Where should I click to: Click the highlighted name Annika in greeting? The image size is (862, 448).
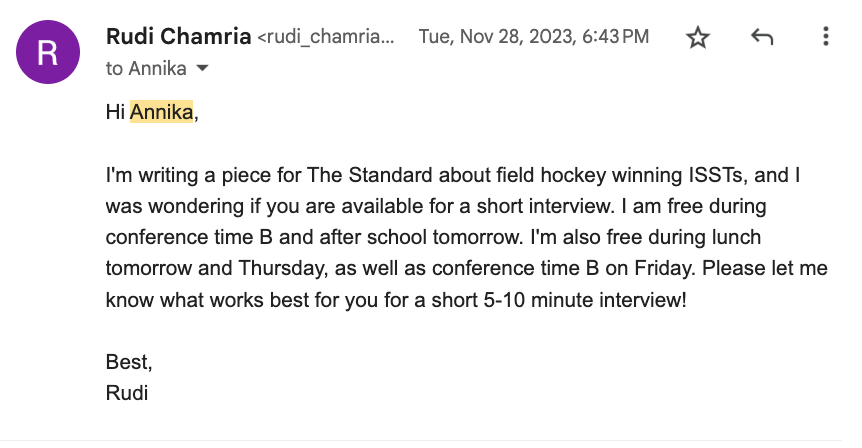[161, 113]
